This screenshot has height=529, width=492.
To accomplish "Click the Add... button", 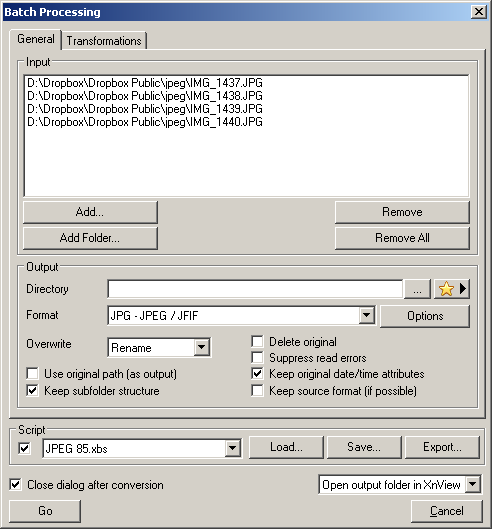I will pyautogui.click(x=90, y=212).
